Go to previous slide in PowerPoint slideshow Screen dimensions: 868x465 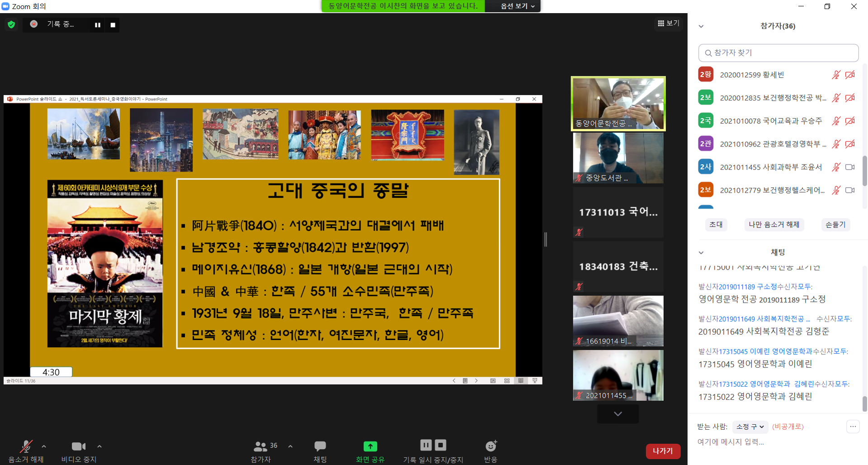coord(454,381)
